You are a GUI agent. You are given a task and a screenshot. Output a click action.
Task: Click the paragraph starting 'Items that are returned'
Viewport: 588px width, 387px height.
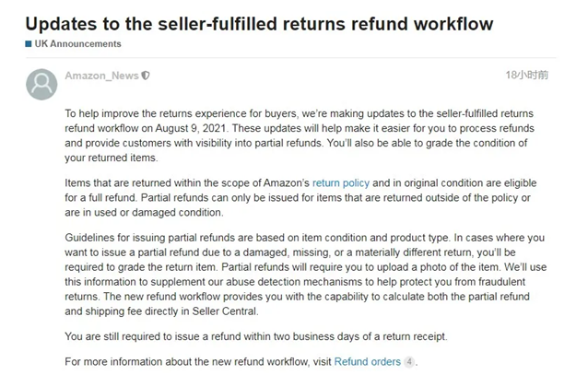(x=300, y=197)
